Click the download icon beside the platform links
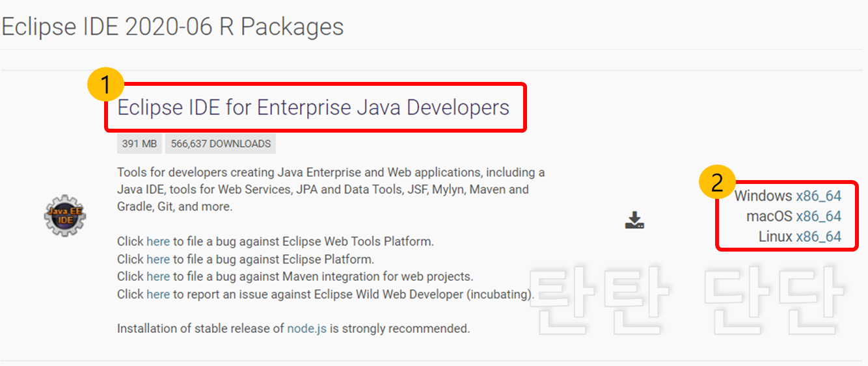The image size is (868, 366). [634, 220]
